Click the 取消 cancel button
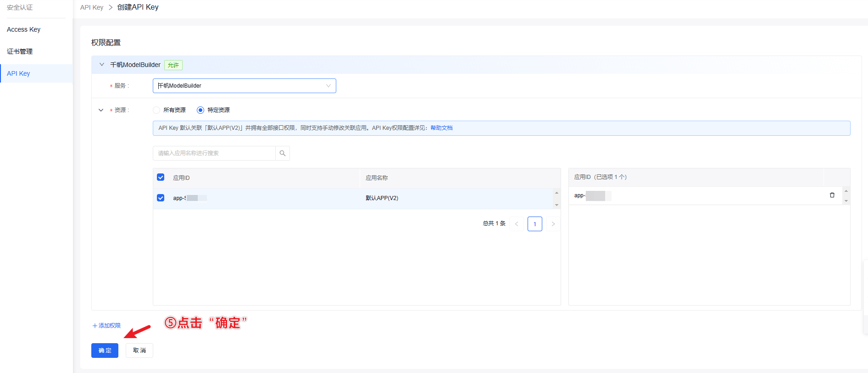The image size is (868, 373). click(x=139, y=351)
